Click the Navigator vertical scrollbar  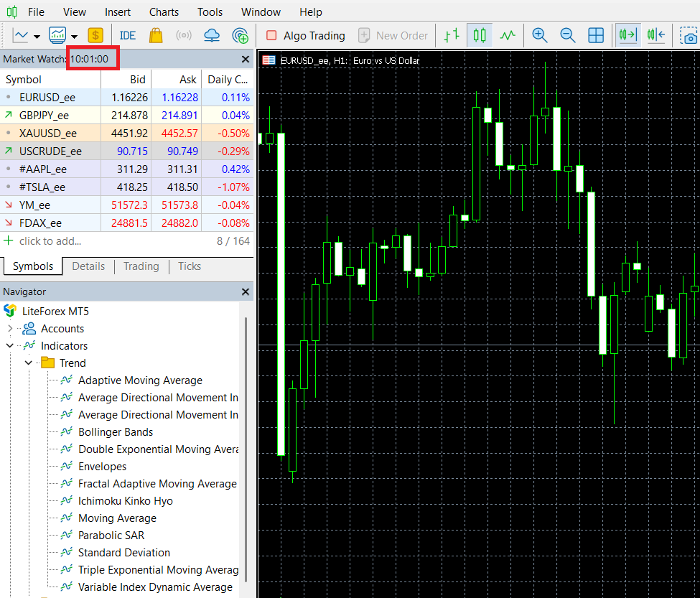pyautogui.click(x=246, y=449)
